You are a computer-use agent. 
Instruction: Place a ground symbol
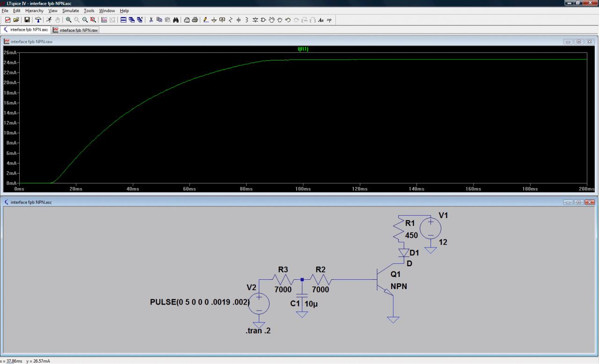pos(214,20)
